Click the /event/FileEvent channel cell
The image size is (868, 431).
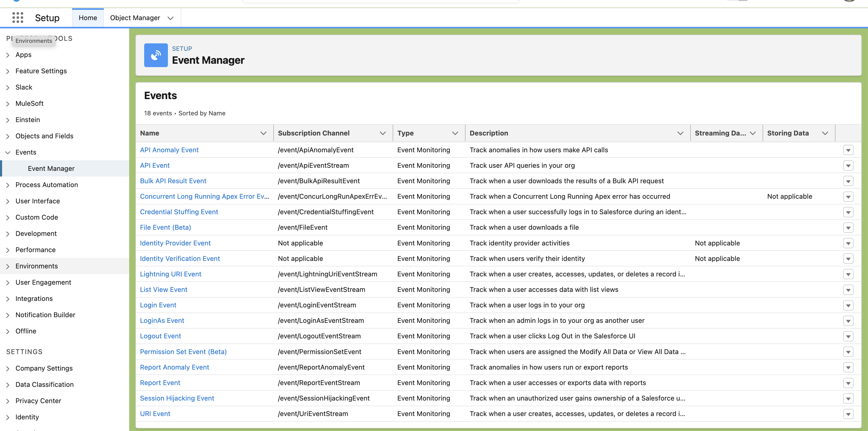[303, 227]
